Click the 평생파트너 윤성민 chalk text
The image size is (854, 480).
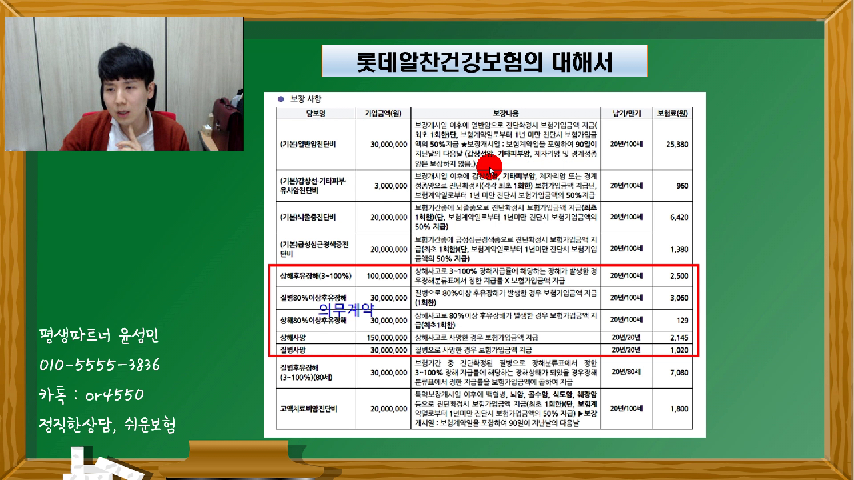coord(99,335)
